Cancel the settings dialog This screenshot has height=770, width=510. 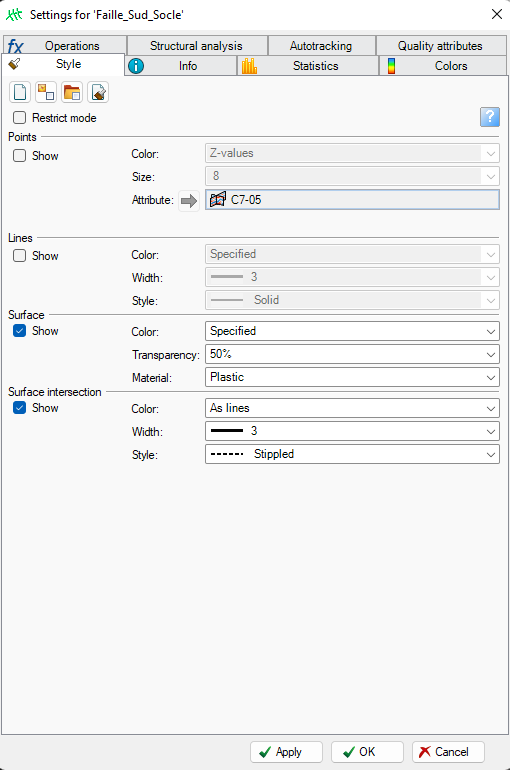pyautogui.click(x=448, y=752)
